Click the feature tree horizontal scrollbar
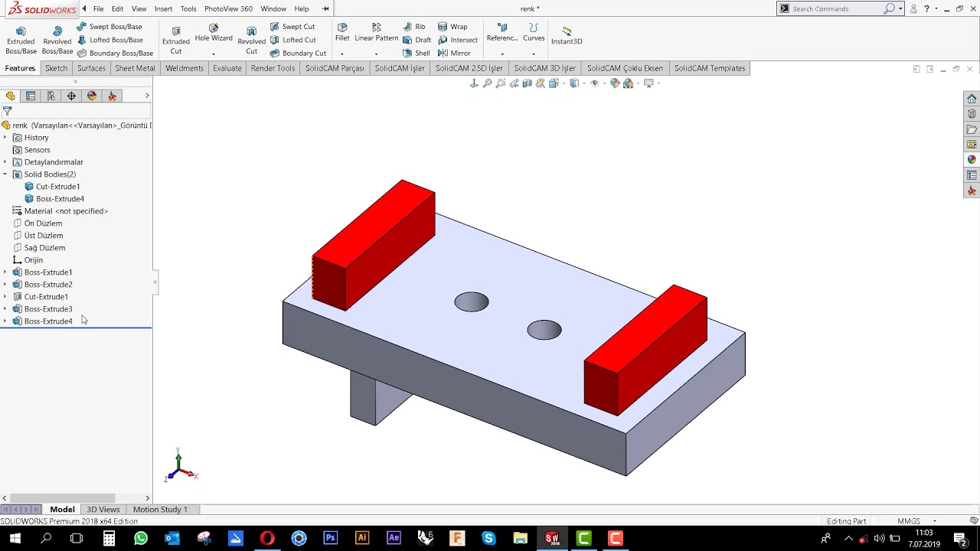Screen dimensions: 980x551 coord(64,498)
